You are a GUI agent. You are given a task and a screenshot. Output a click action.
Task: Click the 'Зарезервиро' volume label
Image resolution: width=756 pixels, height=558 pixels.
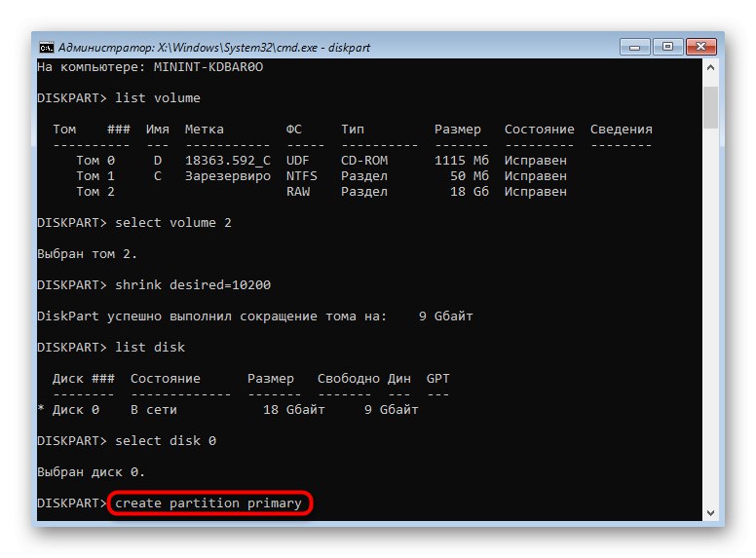tap(228, 176)
